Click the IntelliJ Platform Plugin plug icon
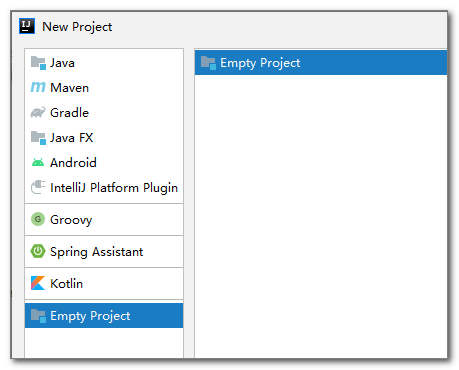The height and width of the screenshot is (370, 459). pyautogui.click(x=38, y=187)
